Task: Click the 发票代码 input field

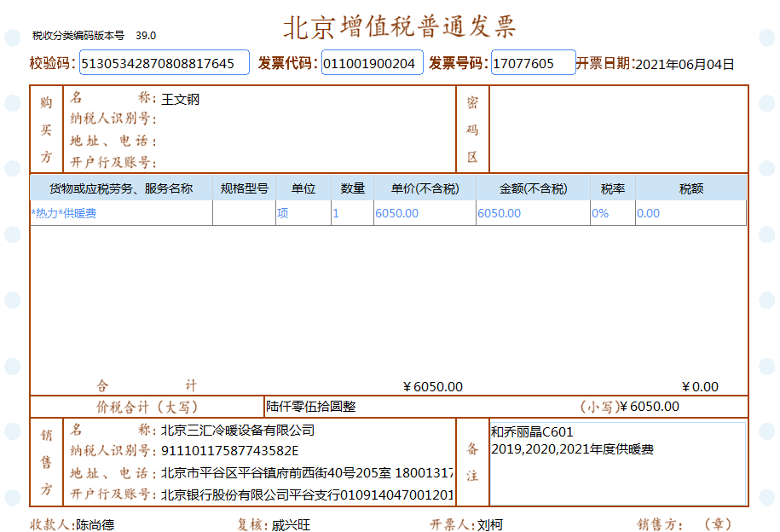Action: [372, 63]
